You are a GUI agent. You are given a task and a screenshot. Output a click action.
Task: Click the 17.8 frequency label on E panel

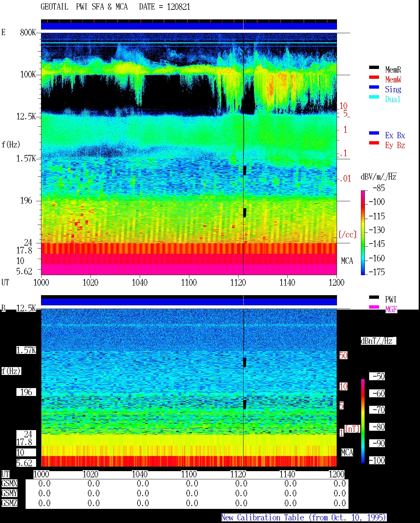click(24, 250)
